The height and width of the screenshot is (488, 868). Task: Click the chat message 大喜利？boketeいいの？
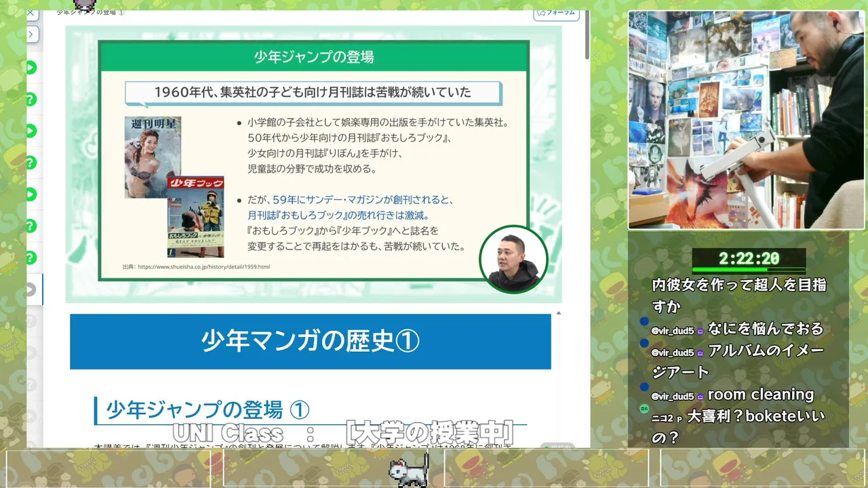pos(738,427)
